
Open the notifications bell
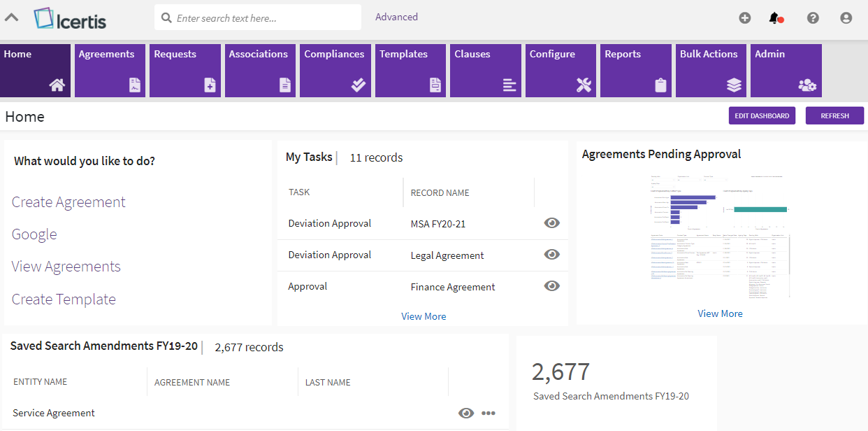[774, 18]
